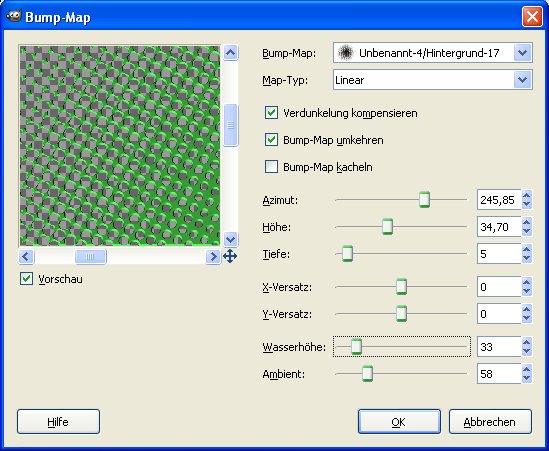This screenshot has width=549, height=451.
Task: Click the OK button
Action: coord(399,422)
